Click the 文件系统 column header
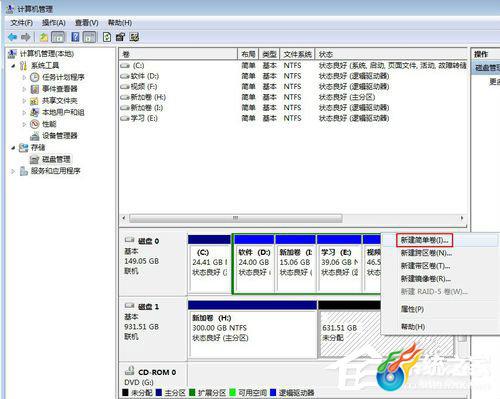The image size is (500, 399). point(297,54)
